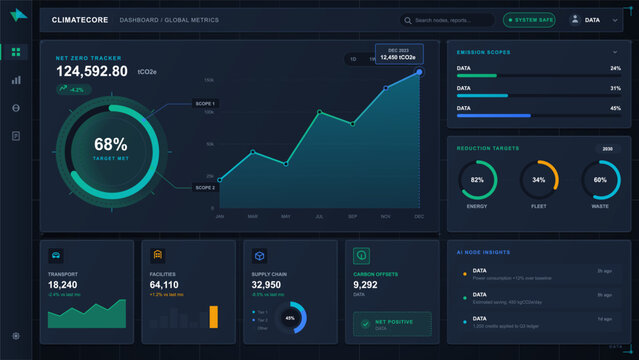This screenshot has height=360, width=639.
Task: Click the Net Positive checkmark icon
Action: (365, 324)
